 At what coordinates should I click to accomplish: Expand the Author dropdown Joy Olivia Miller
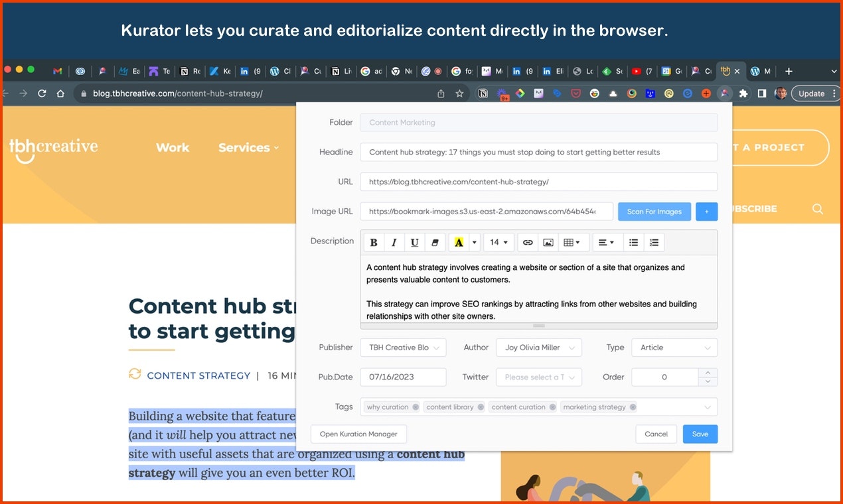(539, 347)
